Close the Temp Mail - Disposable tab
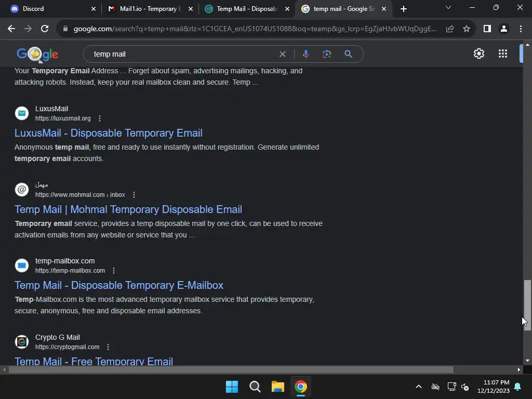Viewport: 532px width, 399px height. click(287, 9)
